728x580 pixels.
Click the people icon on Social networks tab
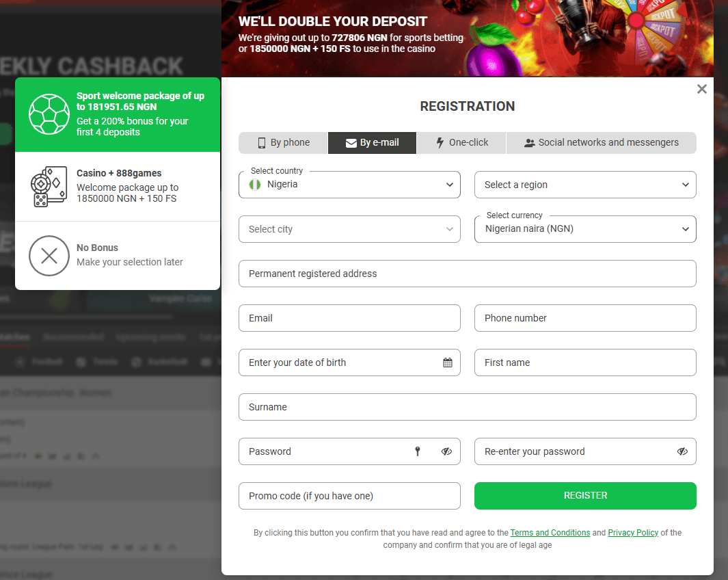pyautogui.click(x=530, y=142)
